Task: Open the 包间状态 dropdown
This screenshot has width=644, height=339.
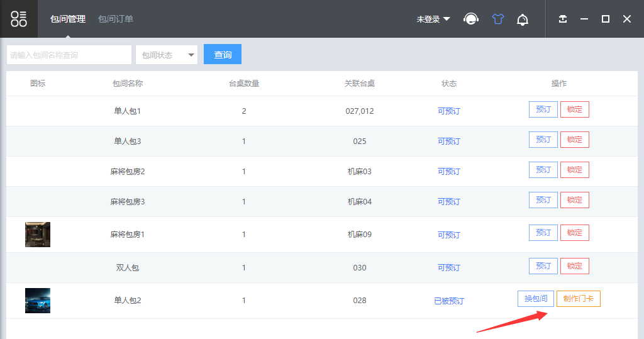Action: point(167,55)
